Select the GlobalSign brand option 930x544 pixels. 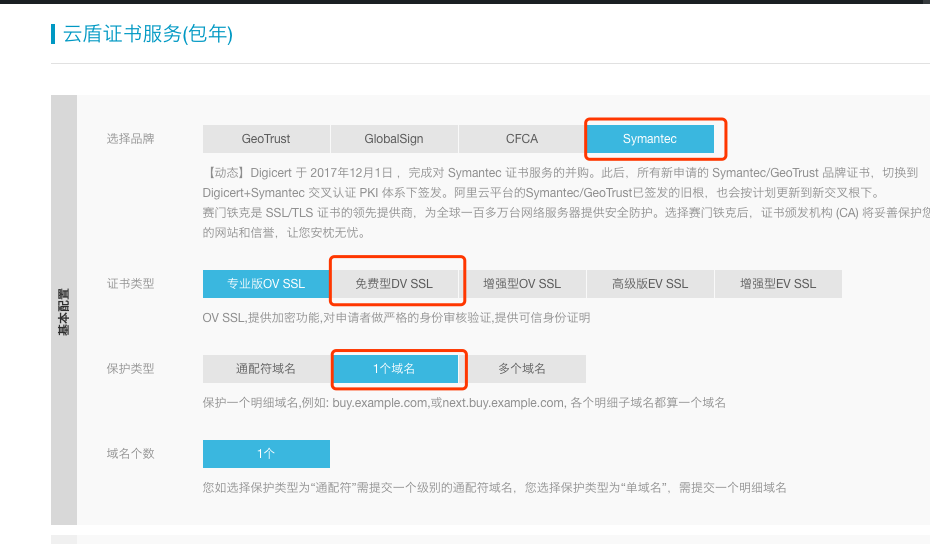[394, 139]
